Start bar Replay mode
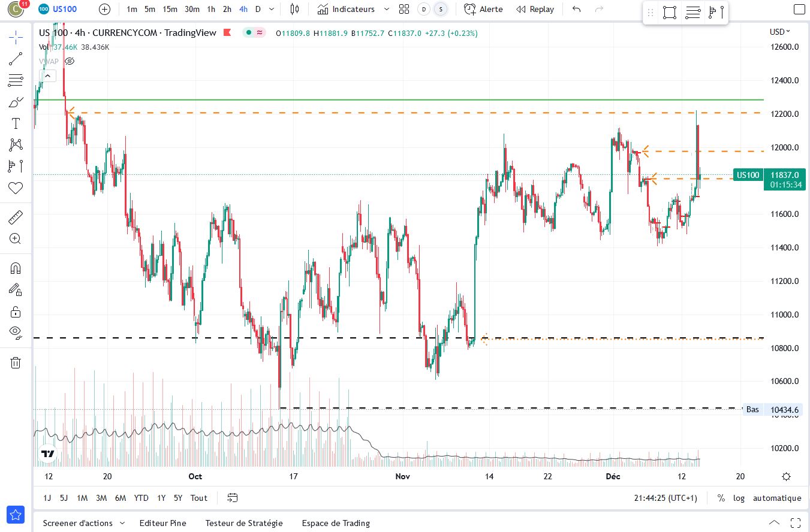This screenshot has width=810, height=532. [x=535, y=9]
